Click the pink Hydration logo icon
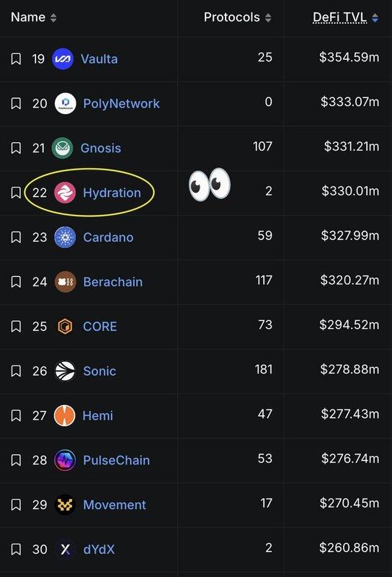Viewport: 392px width, 577px height. (x=65, y=193)
